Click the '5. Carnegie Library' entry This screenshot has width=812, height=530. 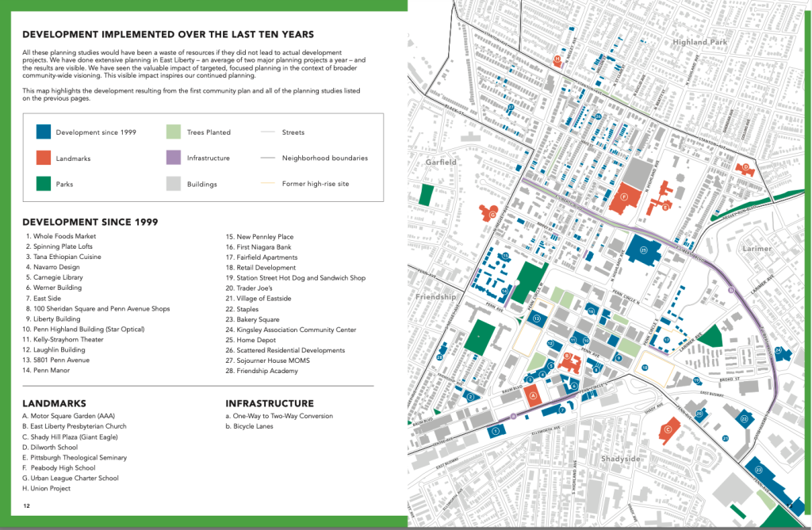point(55,277)
